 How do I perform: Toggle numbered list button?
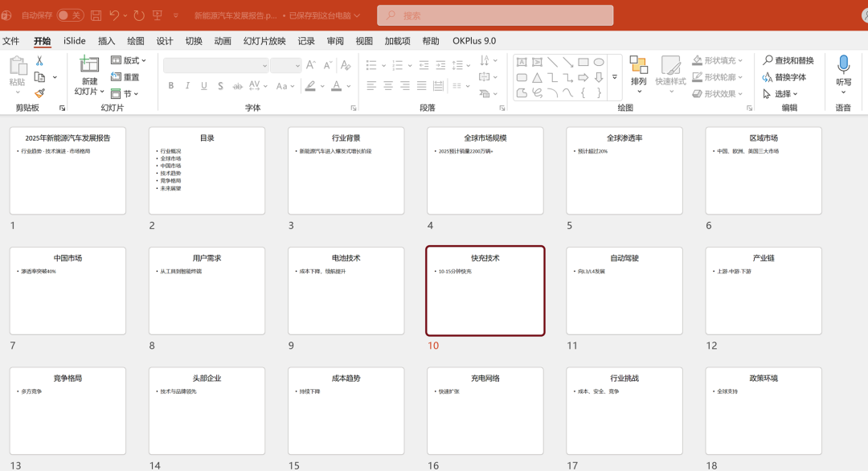pos(398,65)
